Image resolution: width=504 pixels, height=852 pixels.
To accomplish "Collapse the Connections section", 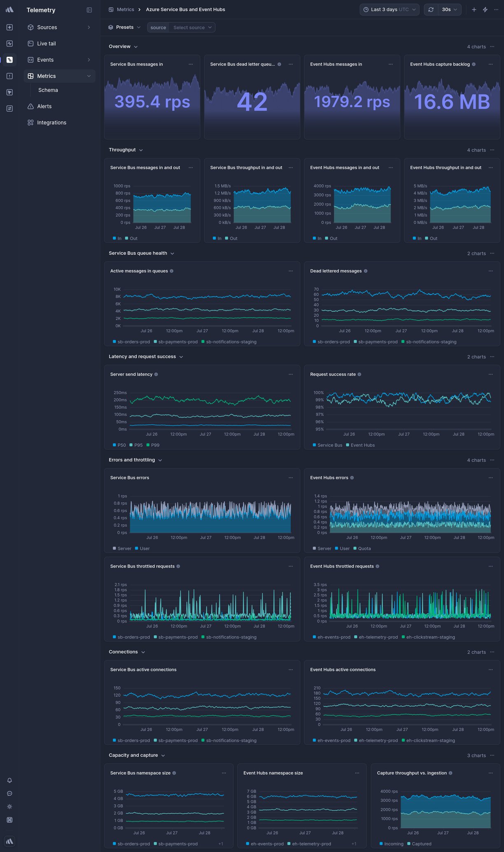I will pyautogui.click(x=143, y=653).
